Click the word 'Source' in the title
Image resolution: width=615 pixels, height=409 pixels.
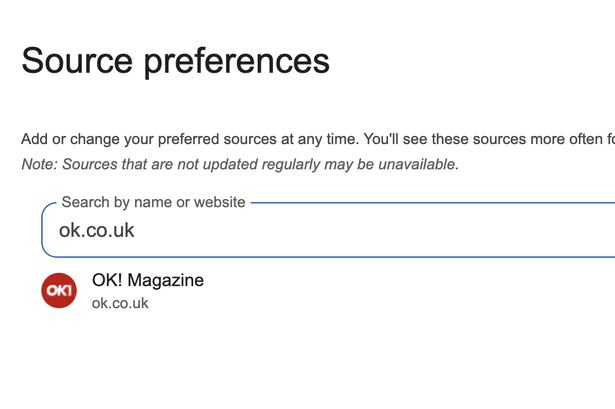[x=78, y=61]
